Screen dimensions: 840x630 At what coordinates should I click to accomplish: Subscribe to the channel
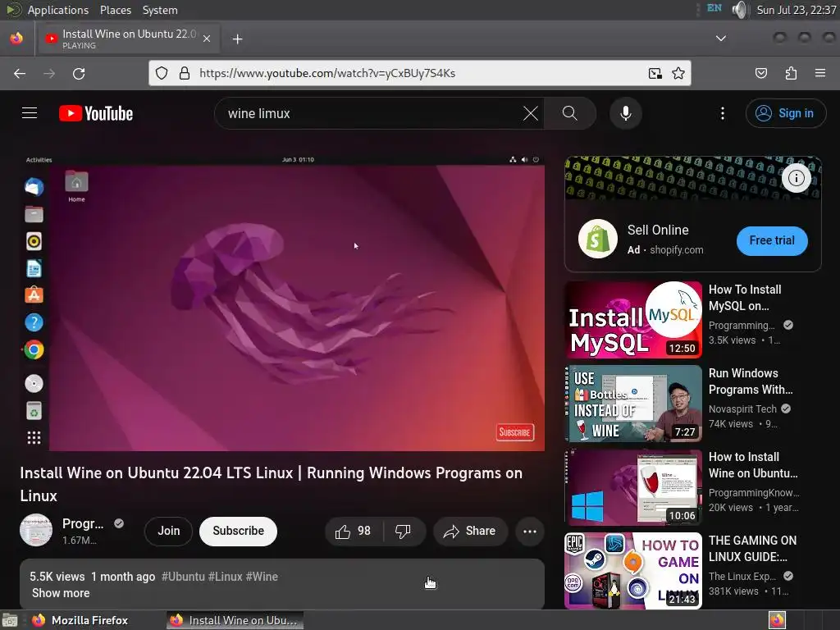coord(239,531)
